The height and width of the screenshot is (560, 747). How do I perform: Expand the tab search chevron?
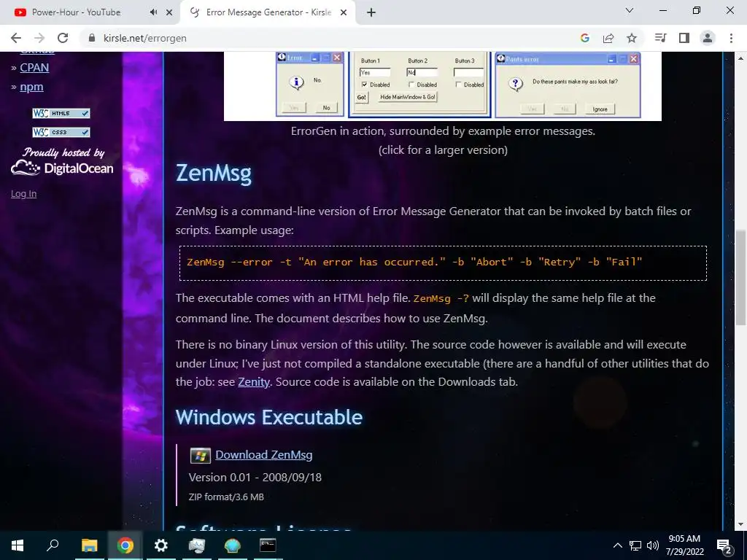coord(630,10)
